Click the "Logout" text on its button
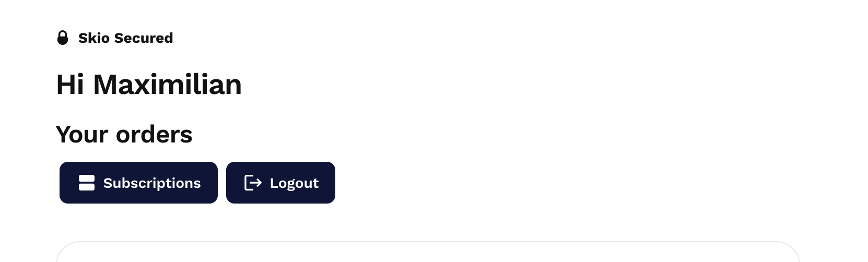 tap(294, 183)
